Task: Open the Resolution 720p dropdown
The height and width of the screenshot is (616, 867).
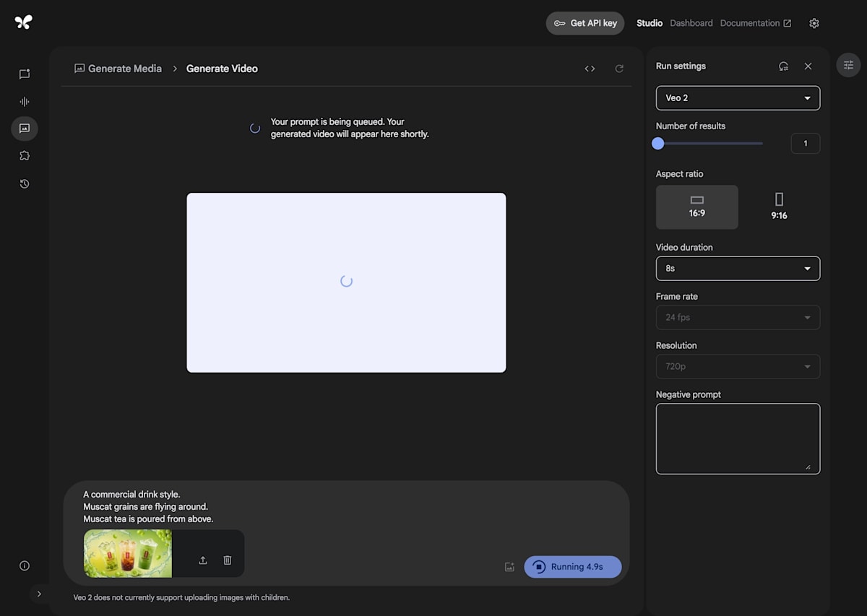Action: point(738,367)
